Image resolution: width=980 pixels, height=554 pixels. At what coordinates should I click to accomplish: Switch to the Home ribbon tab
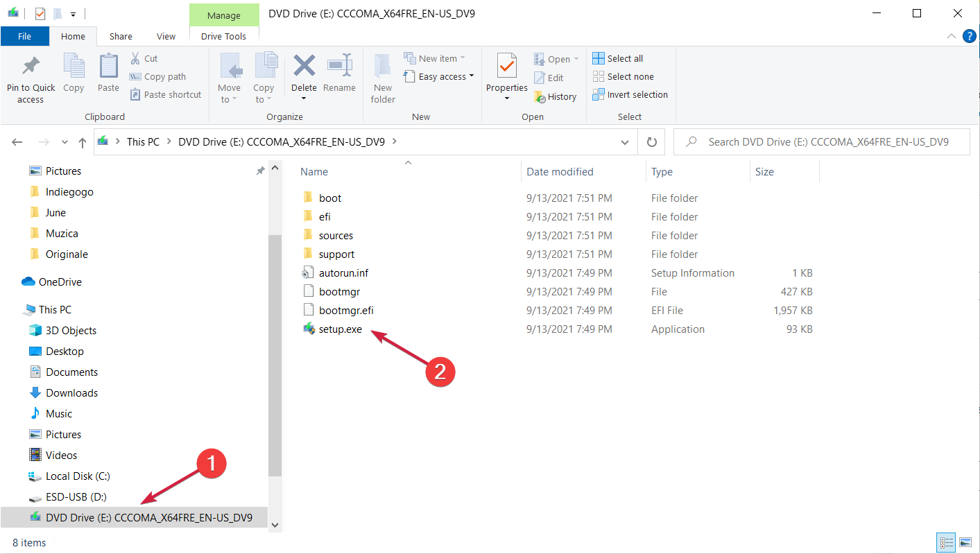click(x=73, y=36)
